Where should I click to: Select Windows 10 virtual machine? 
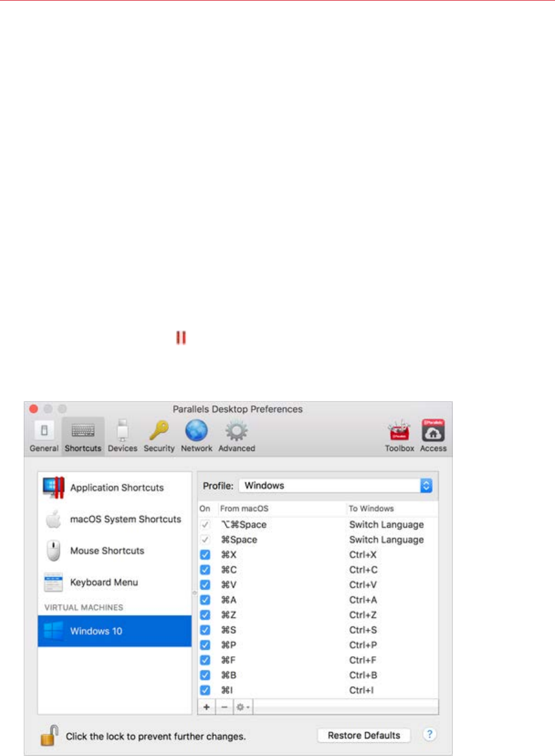[115, 631]
